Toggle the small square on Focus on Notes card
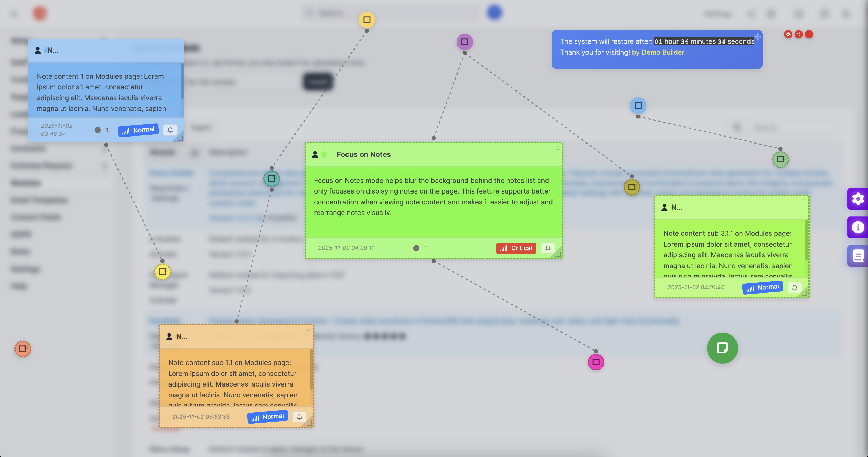 (x=557, y=148)
